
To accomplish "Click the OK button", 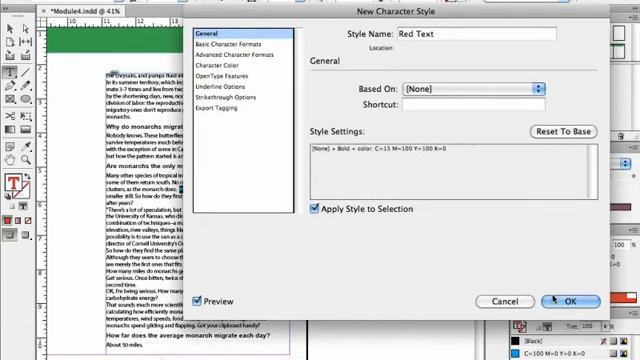I will (571, 301).
